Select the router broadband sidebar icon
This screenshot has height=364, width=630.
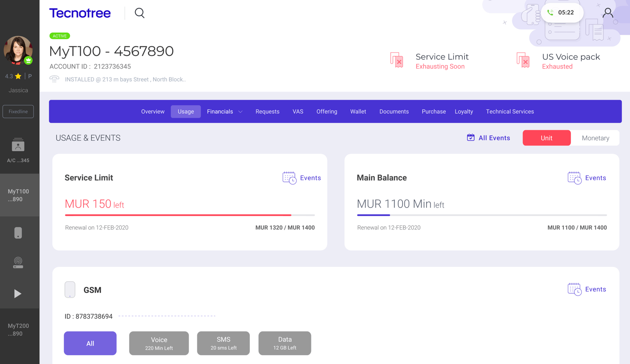click(x=18, y=262)
